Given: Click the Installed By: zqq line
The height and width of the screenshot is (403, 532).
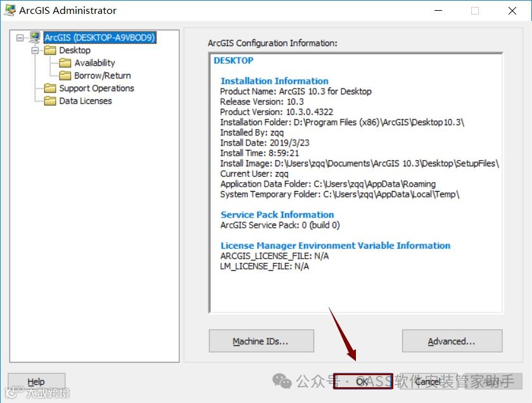Looking at the screenshot, I should pyautogui.click(x=252, y=132).
